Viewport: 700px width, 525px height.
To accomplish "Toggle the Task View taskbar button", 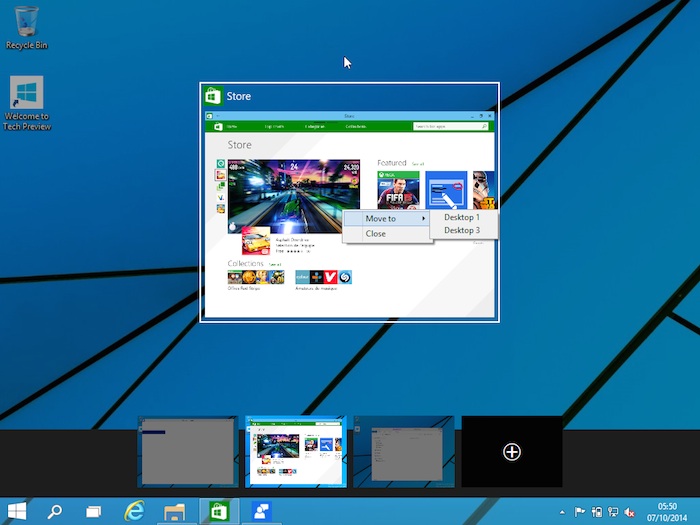I will point(93,511).
